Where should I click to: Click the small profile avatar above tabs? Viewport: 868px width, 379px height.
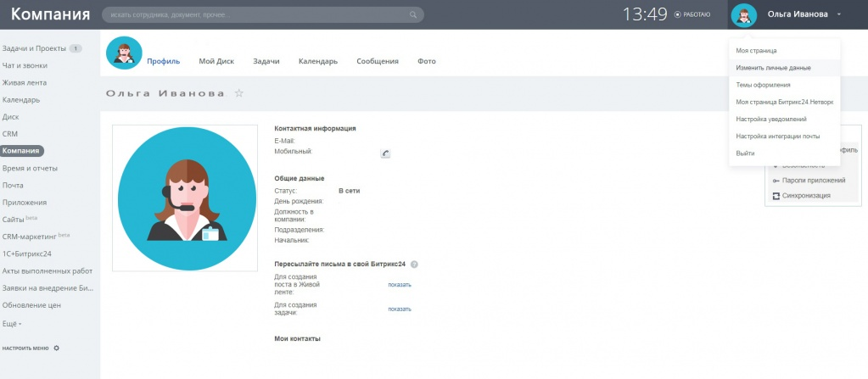point(124,53)
